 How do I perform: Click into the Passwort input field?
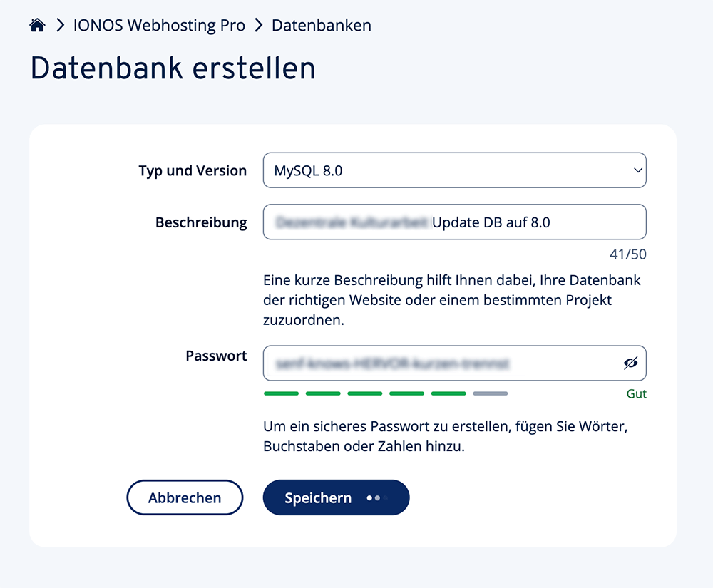pyautogui.click(x=440, y=364)
